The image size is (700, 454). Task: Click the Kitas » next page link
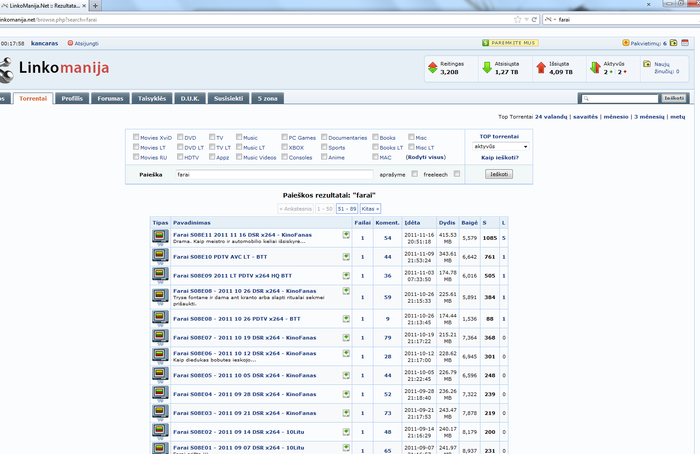(370, 208)
